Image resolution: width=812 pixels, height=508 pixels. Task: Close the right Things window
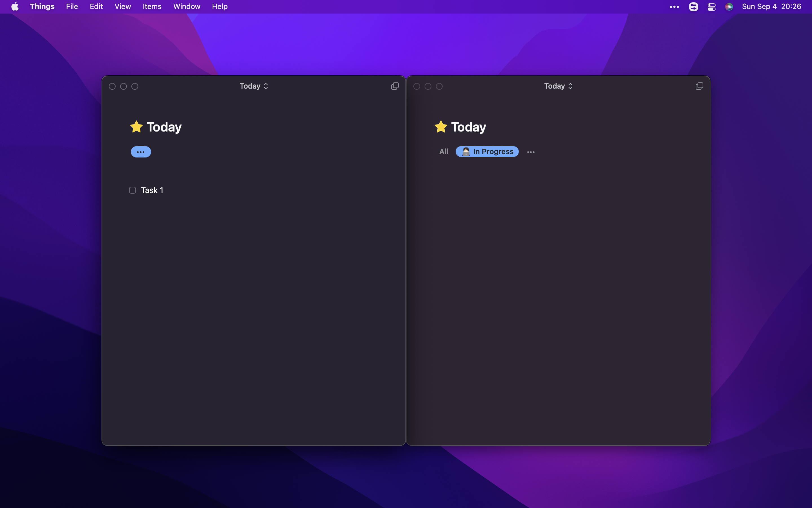coord(417,86)
